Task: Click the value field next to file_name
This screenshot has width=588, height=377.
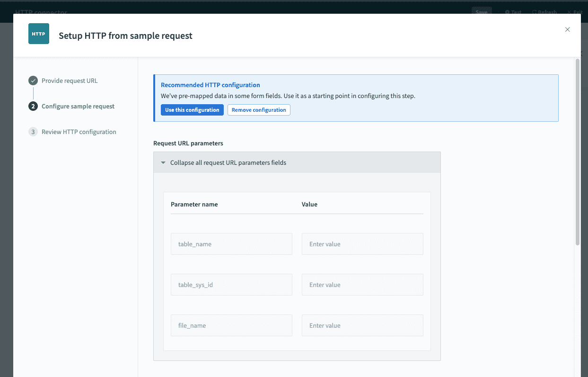Action: coord(362,325)
